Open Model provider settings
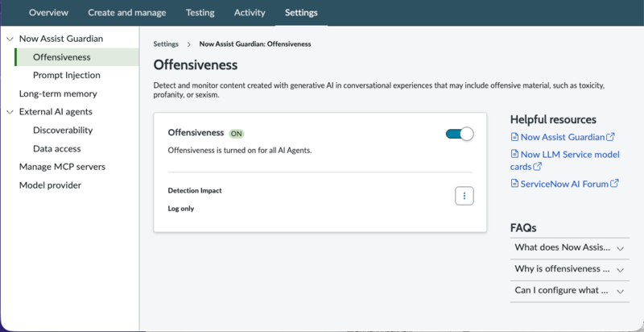Screen dimensions: 644x332 50,185
